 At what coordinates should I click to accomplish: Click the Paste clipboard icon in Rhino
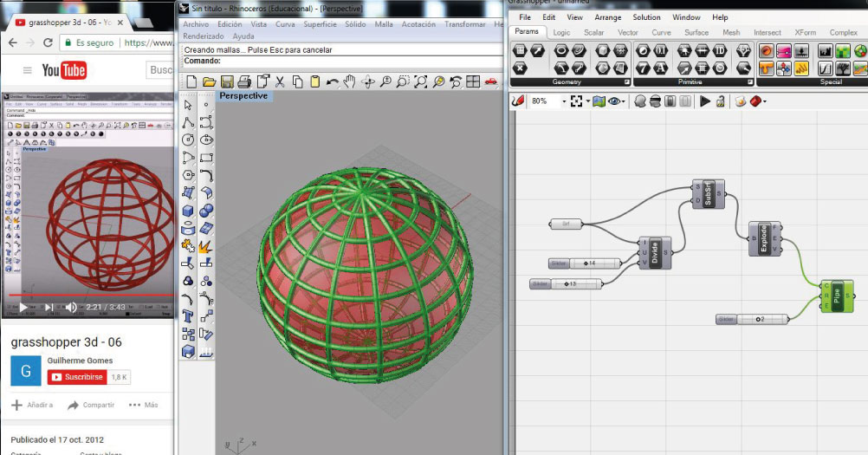tap(314, 82)
